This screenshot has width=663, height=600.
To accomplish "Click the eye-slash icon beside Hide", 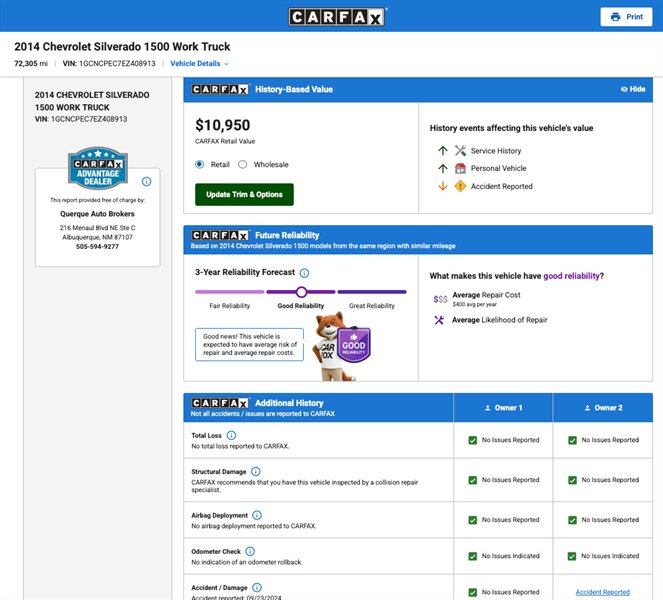I will (624, 89).
